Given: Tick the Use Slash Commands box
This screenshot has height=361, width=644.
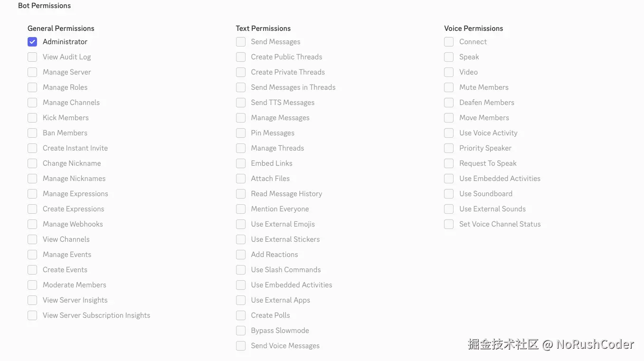Looking at the screenshot, I should click(x=241, y=270).
